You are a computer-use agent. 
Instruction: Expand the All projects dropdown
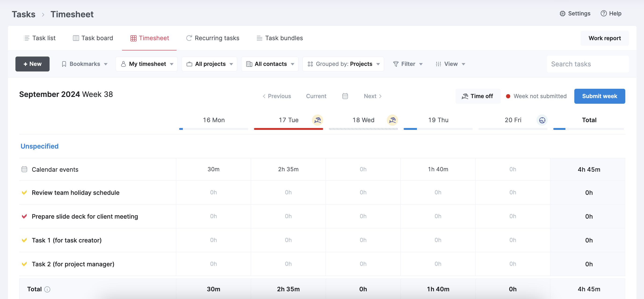click(210, 64)
